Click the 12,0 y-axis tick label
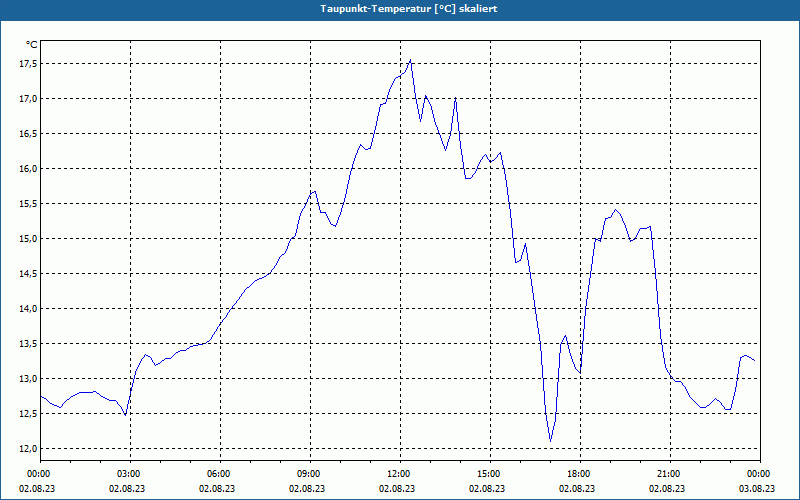This screenshot has width=800, height=500. click(x=29, y=449)
